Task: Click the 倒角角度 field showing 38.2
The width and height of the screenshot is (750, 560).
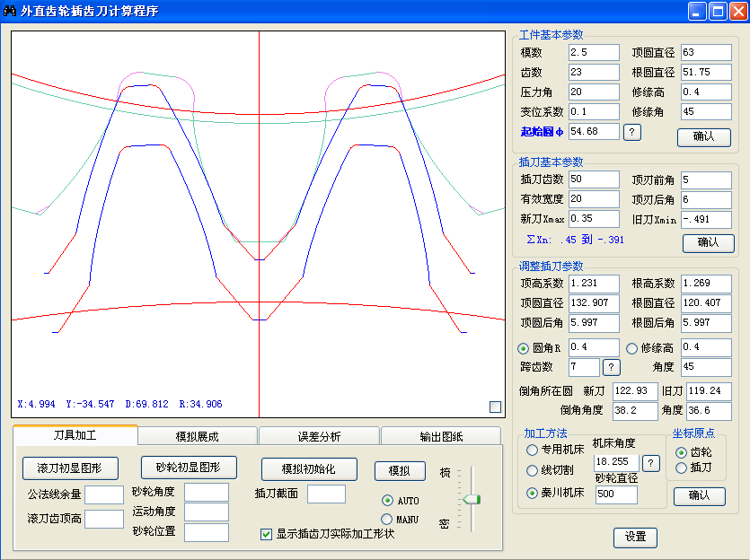Action: (x=635, y=411)
